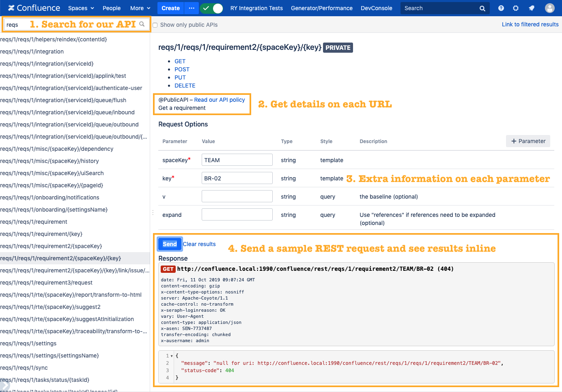Click the Read our API policy link
The width and height of the screenshot is (562, 392).
pos(219,100)
